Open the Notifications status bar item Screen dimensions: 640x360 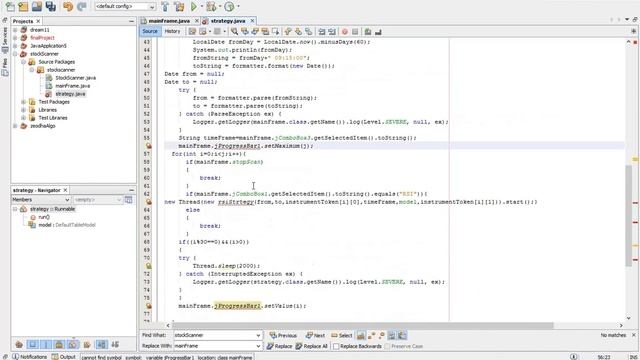30,357
